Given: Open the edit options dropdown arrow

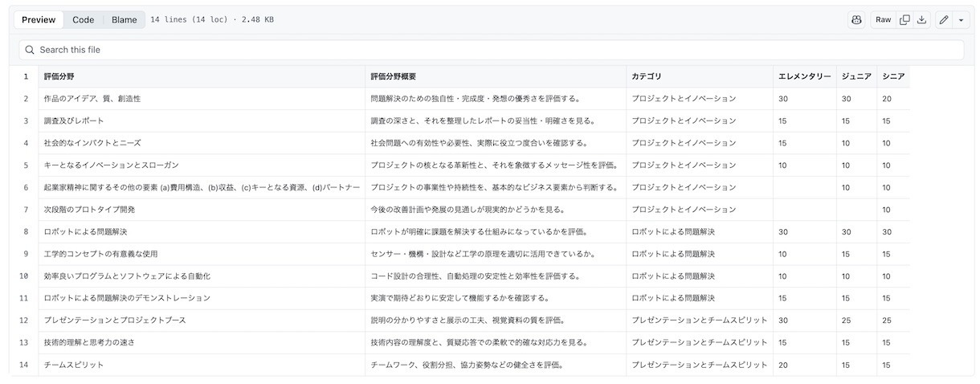Looking at the screenshot, I should [x=962, y=20].
